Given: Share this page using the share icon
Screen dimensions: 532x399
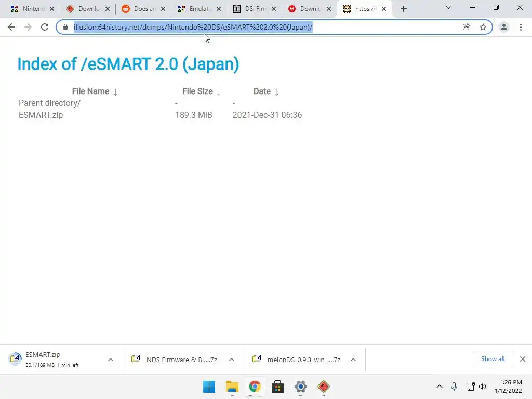Looking at the screenshot, I should (x=467, y=27).
